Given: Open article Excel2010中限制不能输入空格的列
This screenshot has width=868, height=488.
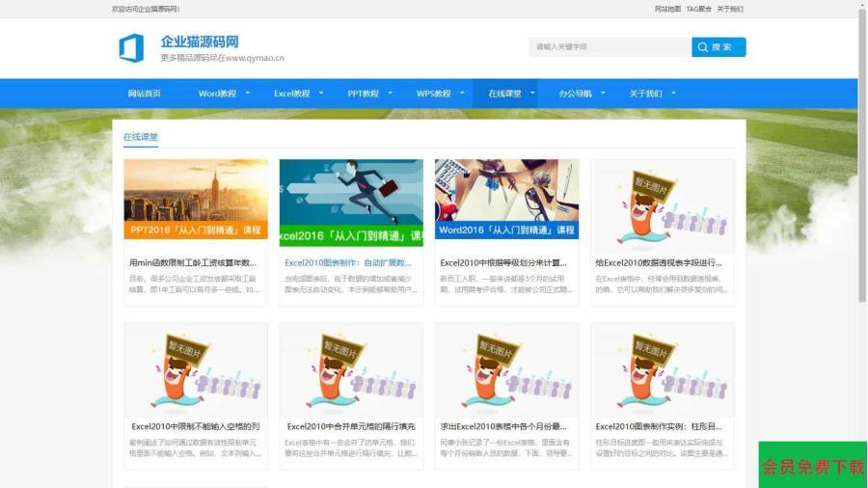Looking at the screenshot, I should 196,426.
